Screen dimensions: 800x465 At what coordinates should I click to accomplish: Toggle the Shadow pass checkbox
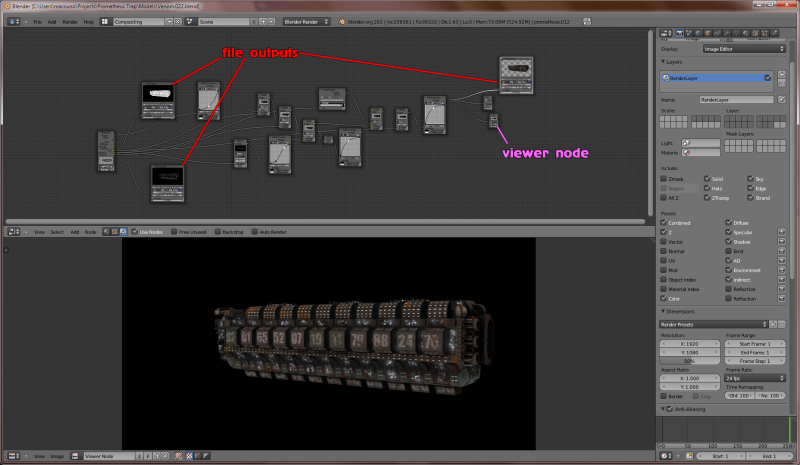[x=728, y=241]
